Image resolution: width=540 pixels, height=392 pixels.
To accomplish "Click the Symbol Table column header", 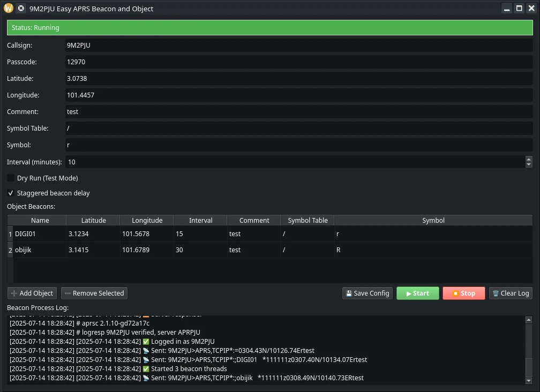I will [x=307, y=220].
